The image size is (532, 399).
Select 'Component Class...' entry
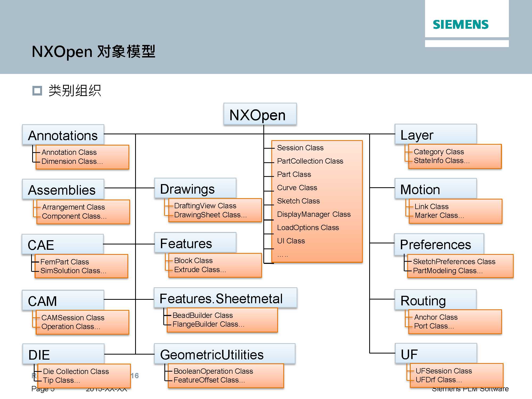click(74, 216)
